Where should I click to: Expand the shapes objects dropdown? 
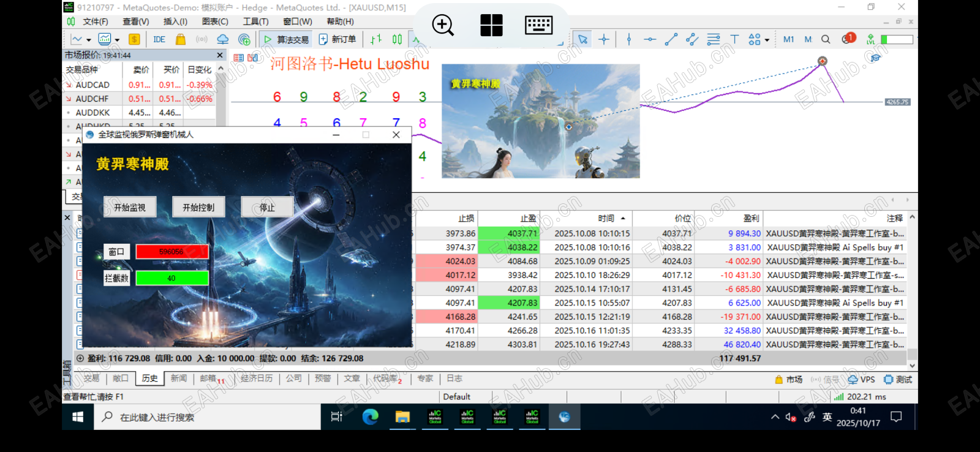767,40
